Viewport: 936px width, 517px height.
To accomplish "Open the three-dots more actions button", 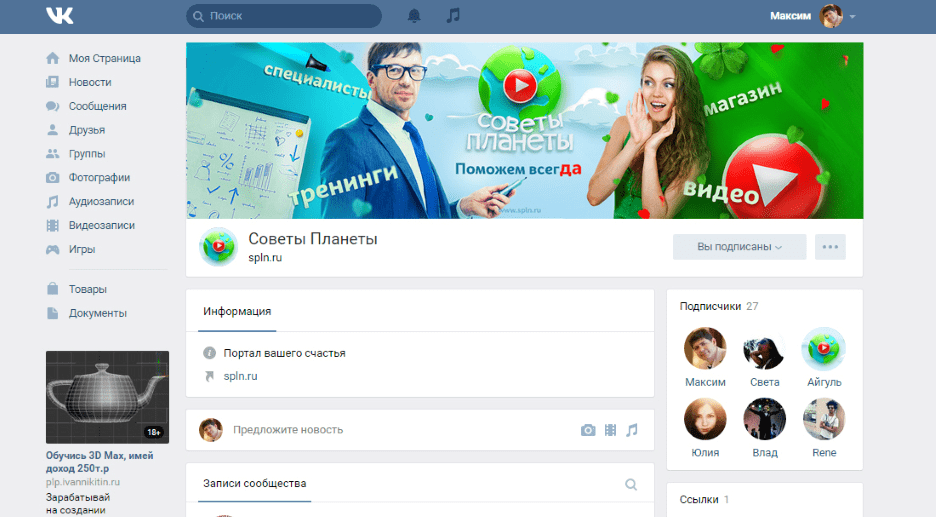I will (x=830, y=247).
